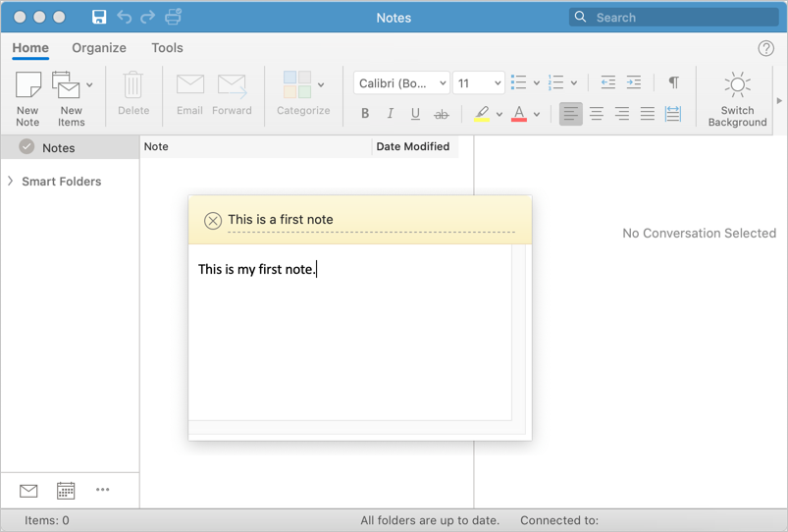The height and width of the screenshot is (532, 788).
Task: Click the Switch Background sun icon
Action: pyautogui.click(x=737, y=84)
